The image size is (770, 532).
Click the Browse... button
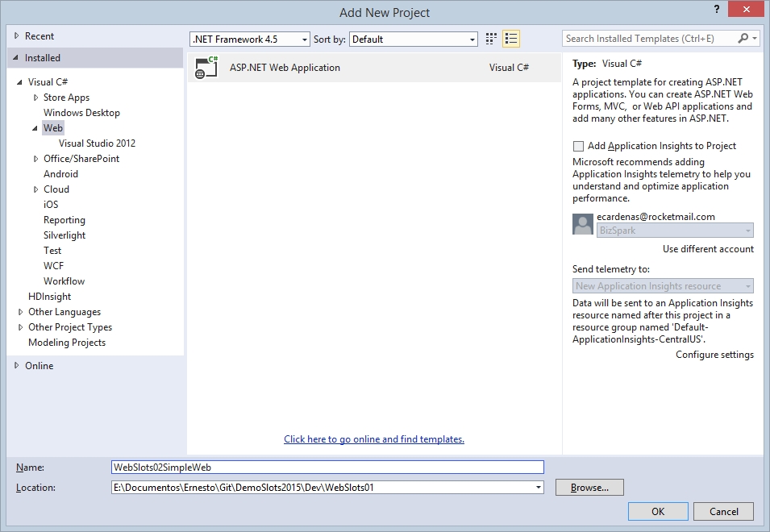click(x=589, y=488)
